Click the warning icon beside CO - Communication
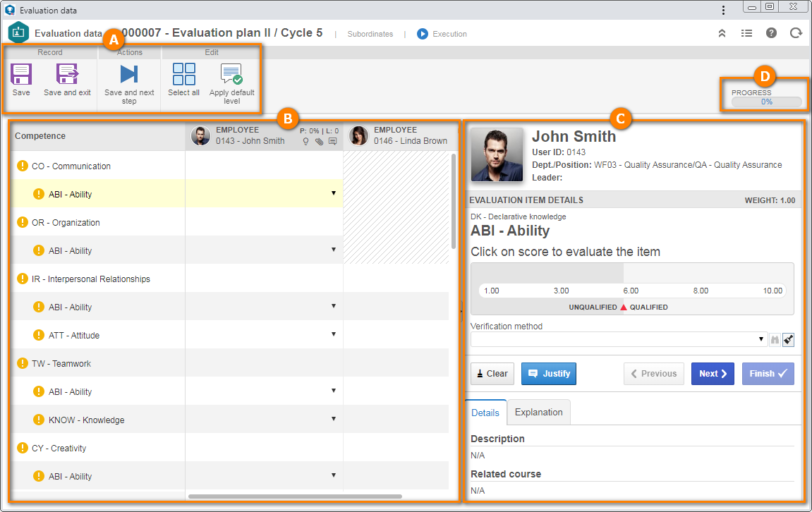This screenshot has width=812, height=512. 23,166
